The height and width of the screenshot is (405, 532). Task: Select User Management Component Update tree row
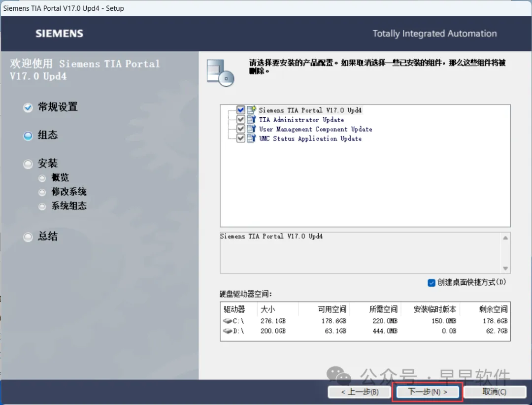click(316, 129)
